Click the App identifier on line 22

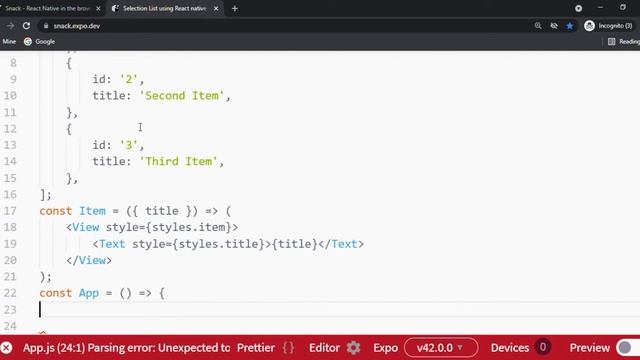pos(89,293)
